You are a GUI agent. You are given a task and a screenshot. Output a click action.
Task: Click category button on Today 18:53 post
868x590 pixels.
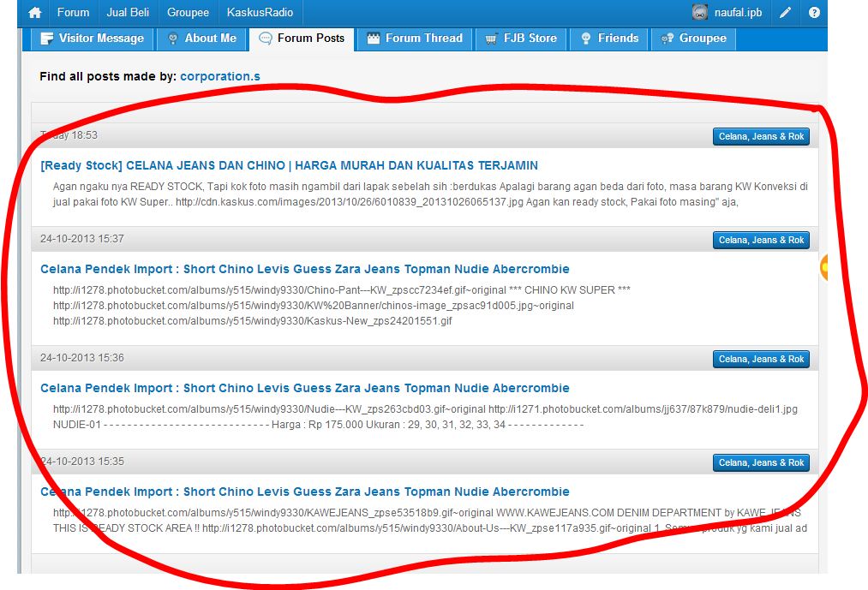[761, 136]
